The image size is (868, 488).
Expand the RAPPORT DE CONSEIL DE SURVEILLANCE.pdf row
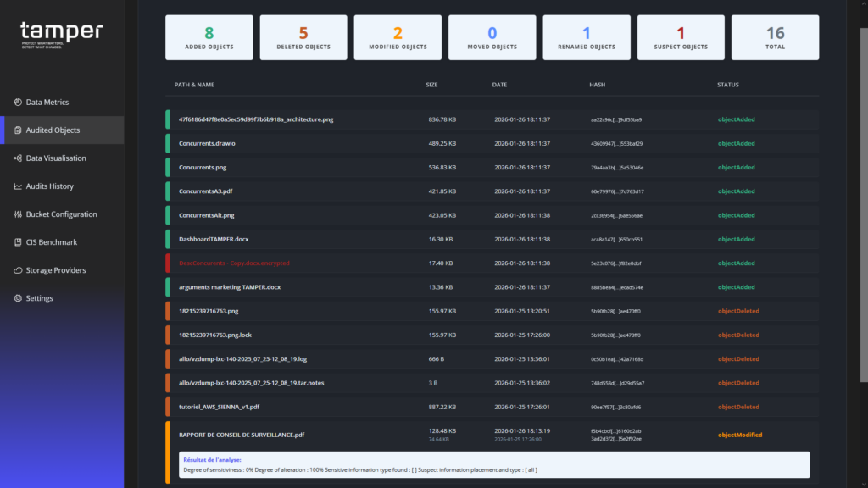tap(242, 435)
